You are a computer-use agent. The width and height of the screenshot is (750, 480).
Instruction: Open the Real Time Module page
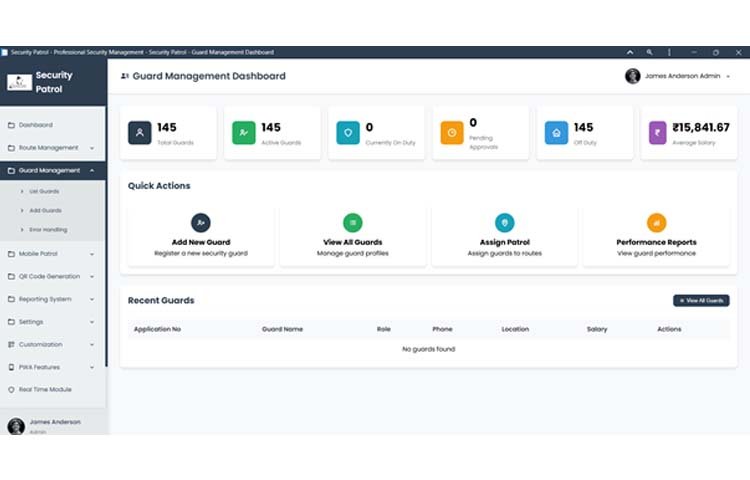coord(45,389)
